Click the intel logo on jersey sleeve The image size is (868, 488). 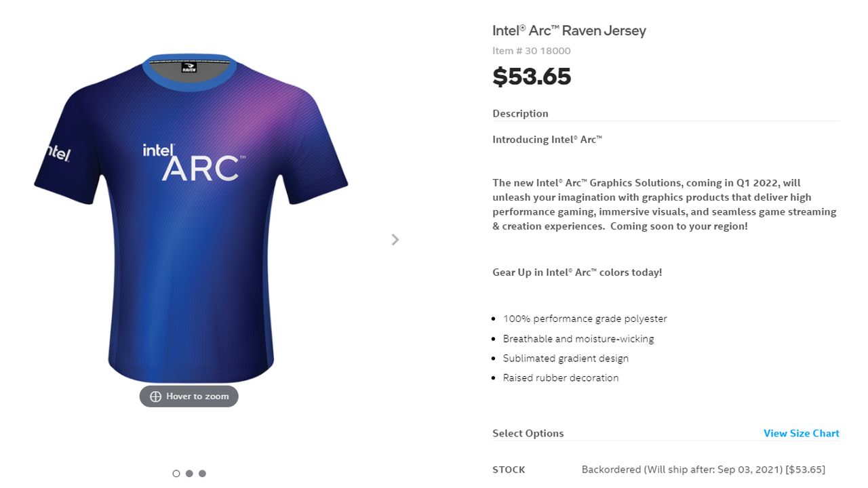58,153
